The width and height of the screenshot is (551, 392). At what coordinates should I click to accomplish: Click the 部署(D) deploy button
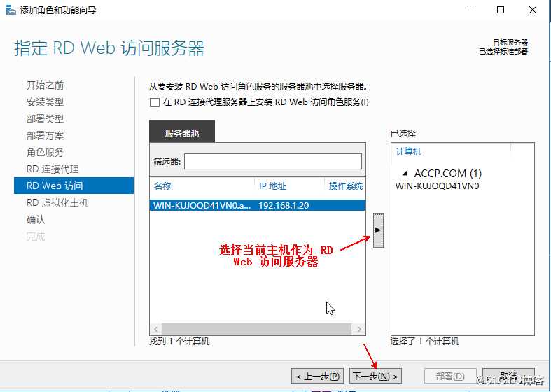[x=450, y=377]
